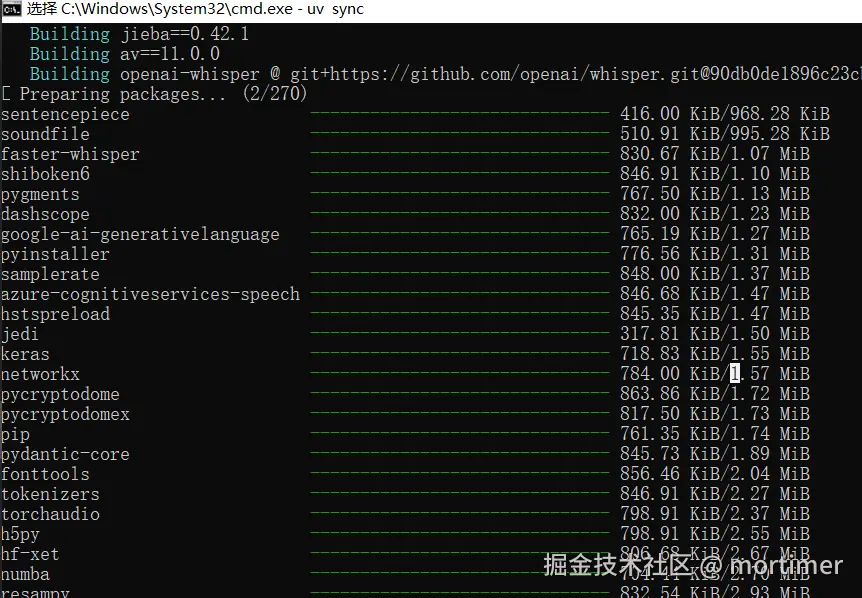Click the '776.56 KiB/1.31 MiB' size value

tap(715, 253)
